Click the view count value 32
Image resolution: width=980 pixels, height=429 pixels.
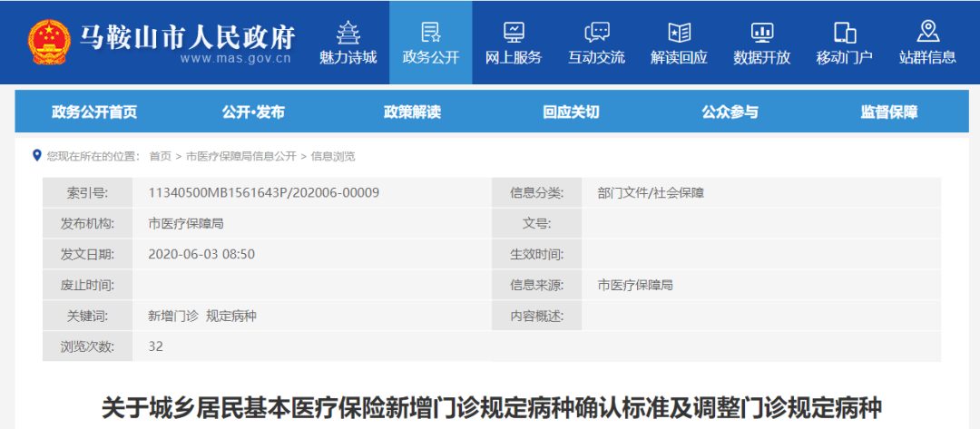156,346
